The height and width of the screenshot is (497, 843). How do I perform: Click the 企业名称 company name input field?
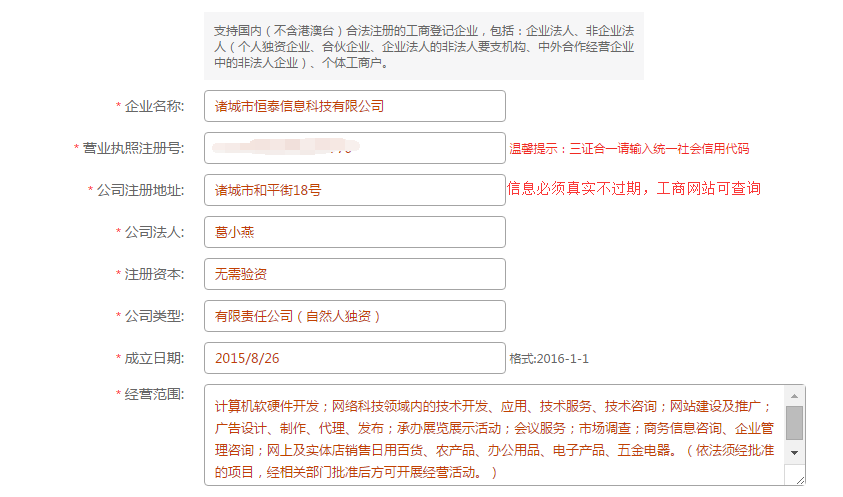click(354, 106)
